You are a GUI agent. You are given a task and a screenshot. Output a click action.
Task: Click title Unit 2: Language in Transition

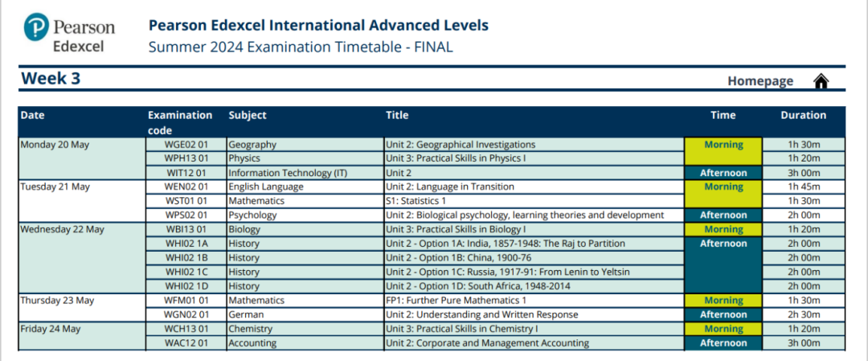[x=450, y=187]
